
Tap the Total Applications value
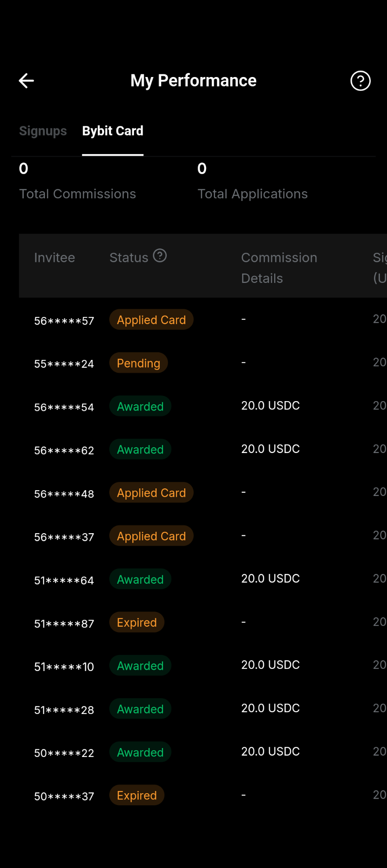point(202,168)
